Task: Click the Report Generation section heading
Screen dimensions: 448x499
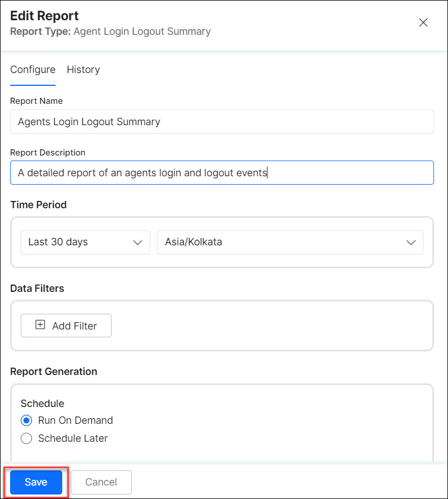Action: (54, 372)
